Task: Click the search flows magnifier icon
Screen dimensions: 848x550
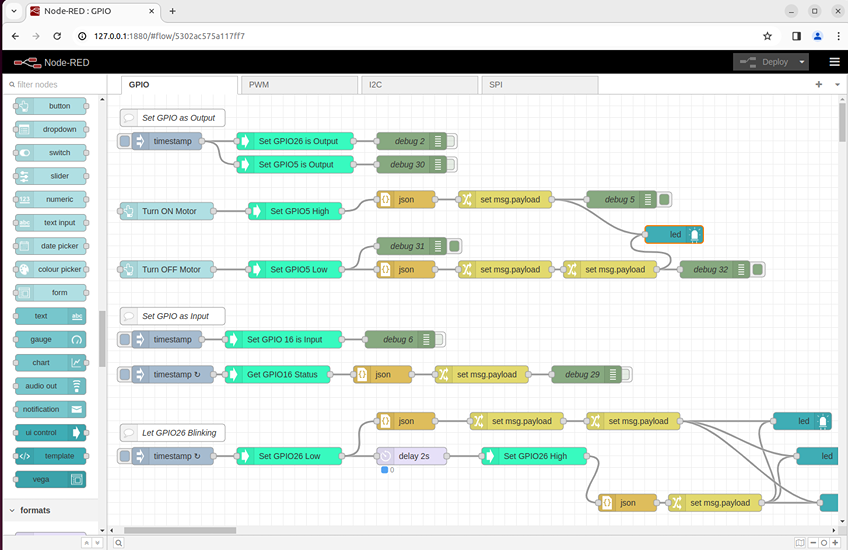Action: tap(118, 543)
